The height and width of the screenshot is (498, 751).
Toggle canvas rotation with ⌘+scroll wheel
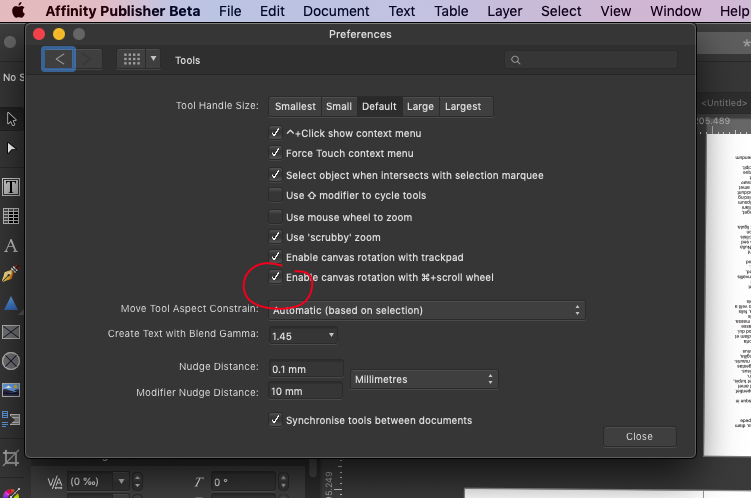click(275, 277)
